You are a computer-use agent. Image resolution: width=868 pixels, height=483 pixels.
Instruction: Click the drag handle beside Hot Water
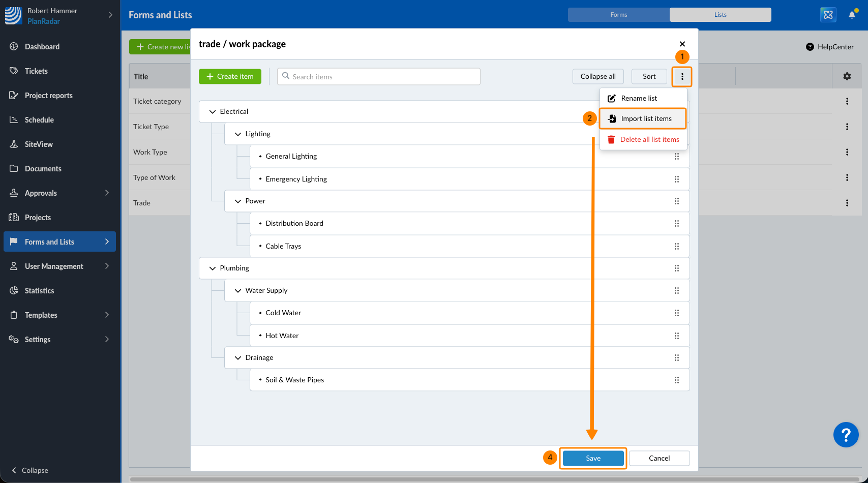tap(676, 336)
